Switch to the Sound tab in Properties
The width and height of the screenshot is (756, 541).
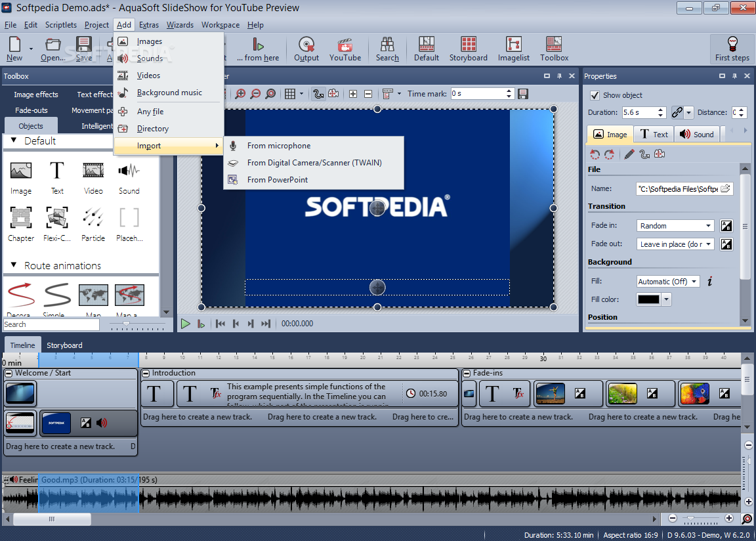(x=697, y=135)
